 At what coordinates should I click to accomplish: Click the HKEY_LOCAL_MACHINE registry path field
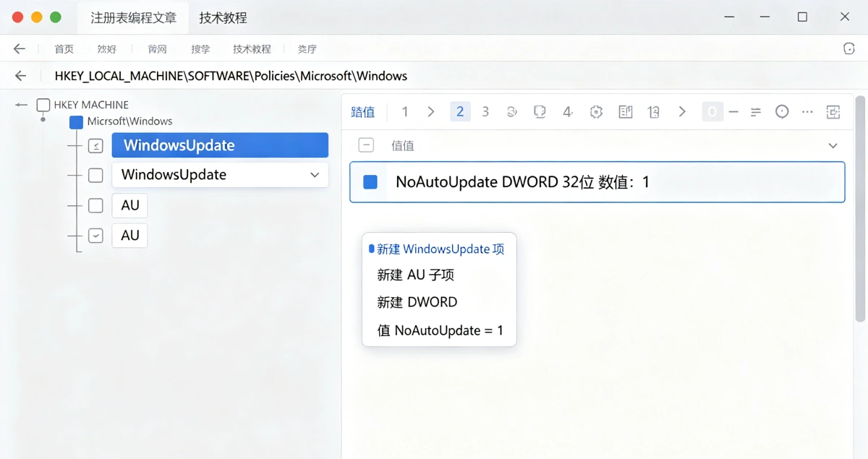click(x=231, y=76)
